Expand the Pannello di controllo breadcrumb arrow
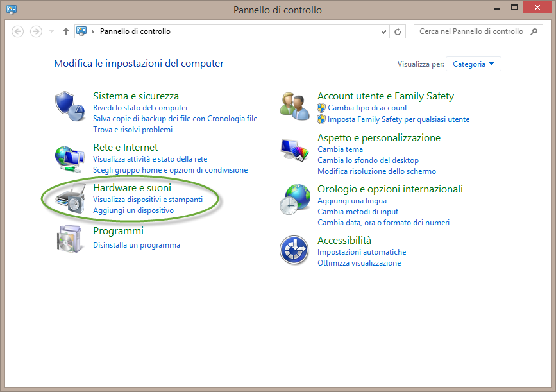 [94, 31]
